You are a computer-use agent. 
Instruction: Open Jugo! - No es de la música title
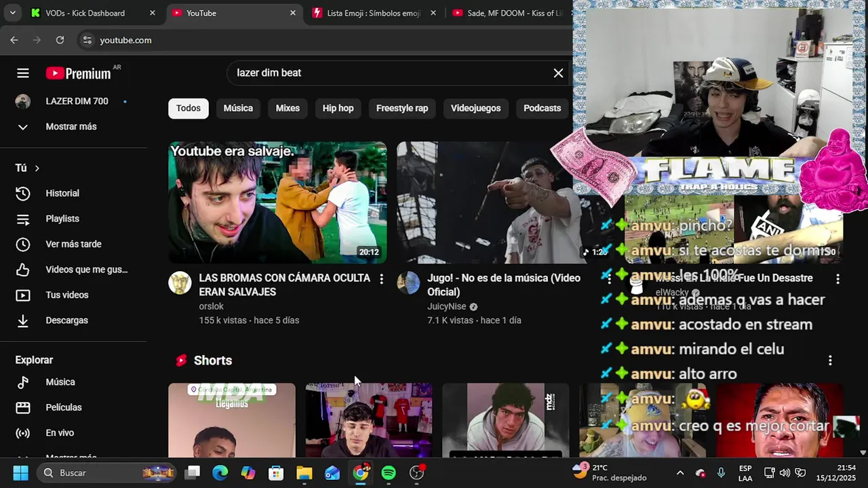point(504,285)
